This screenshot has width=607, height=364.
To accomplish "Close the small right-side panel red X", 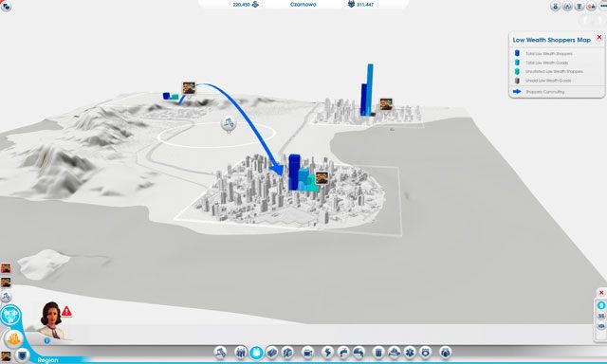I will pos(601,293).
